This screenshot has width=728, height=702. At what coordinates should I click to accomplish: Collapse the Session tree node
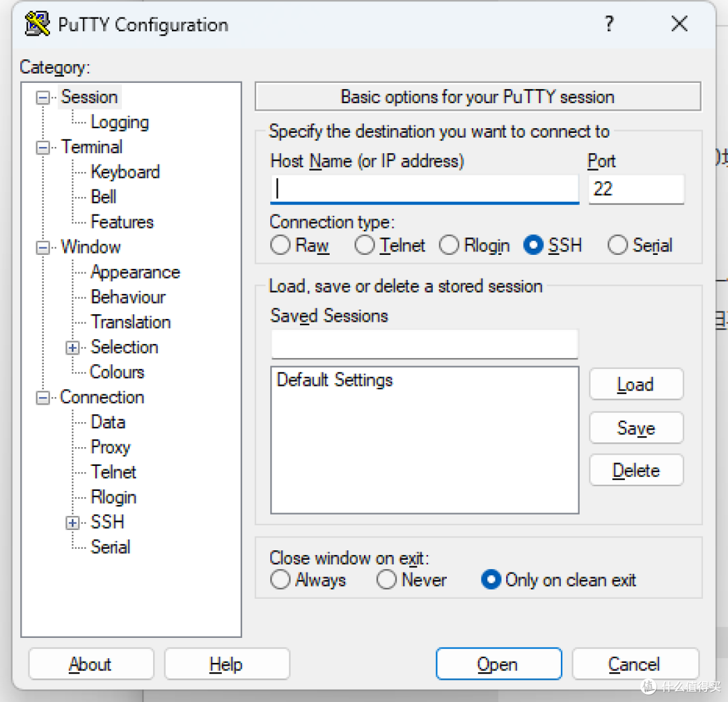coord(42,98)
